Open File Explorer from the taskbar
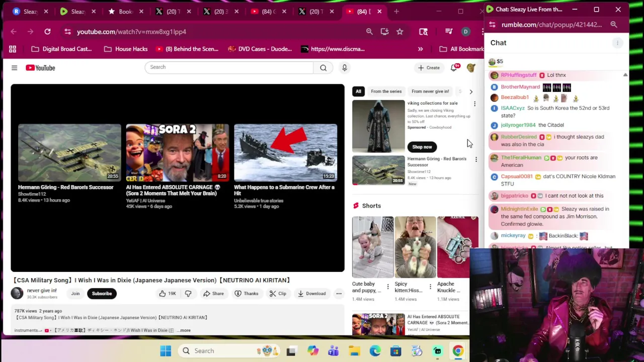644x362 pixels. pyautogui.click(x=354, y=351)
